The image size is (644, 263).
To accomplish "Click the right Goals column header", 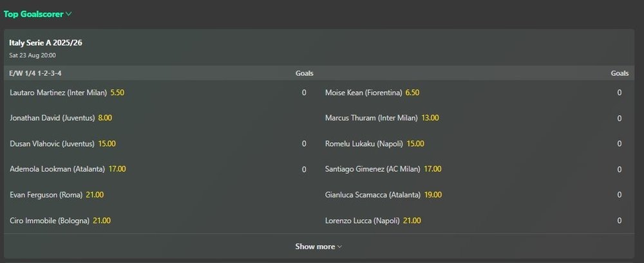I will click(x=620, y=73).
